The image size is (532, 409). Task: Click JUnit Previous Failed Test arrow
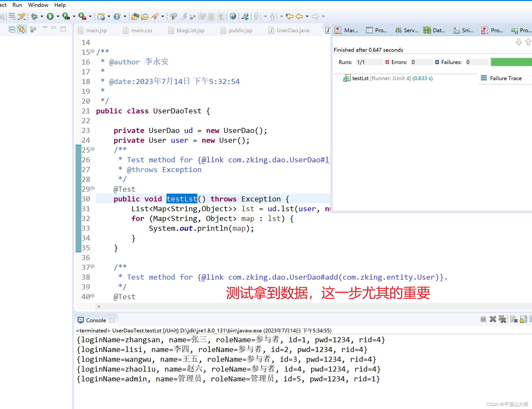pyautogui.click(x=528, y=42)
